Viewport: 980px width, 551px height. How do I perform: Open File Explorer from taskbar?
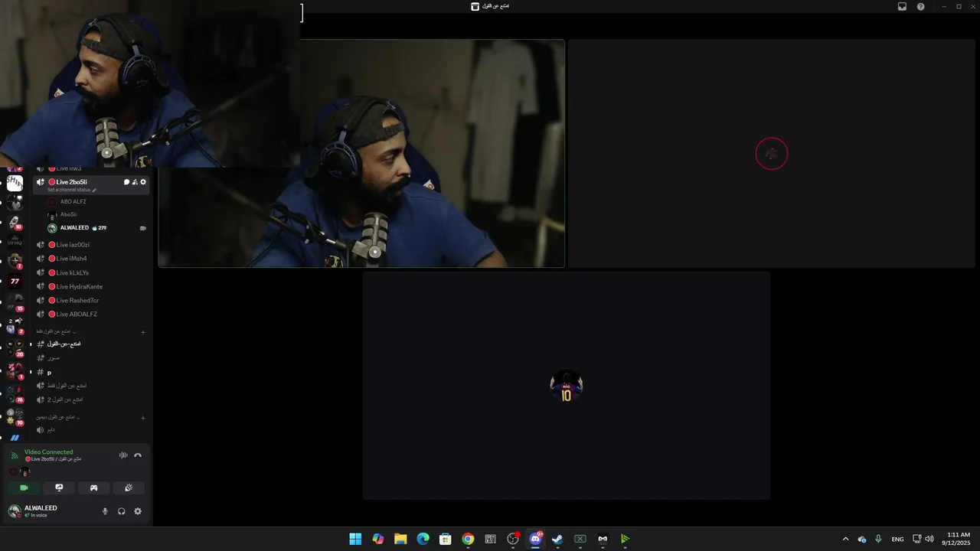pyautogui.click(x=400, y=539)
